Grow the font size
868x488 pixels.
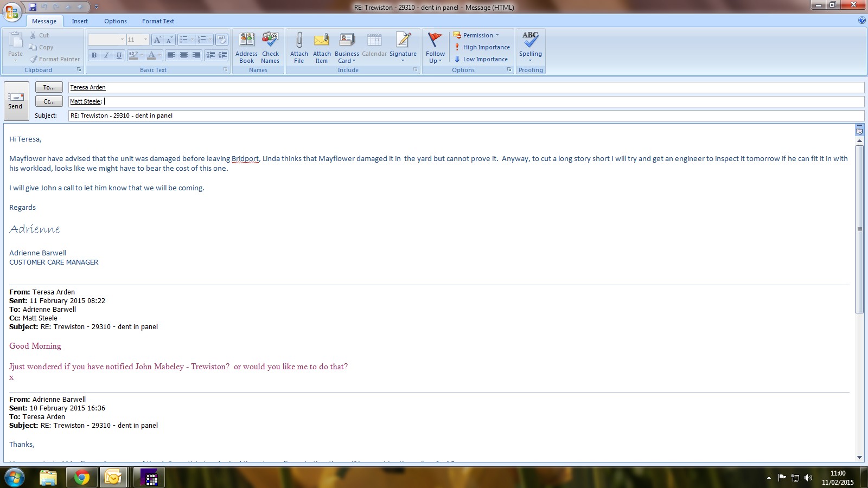[157, 40]
